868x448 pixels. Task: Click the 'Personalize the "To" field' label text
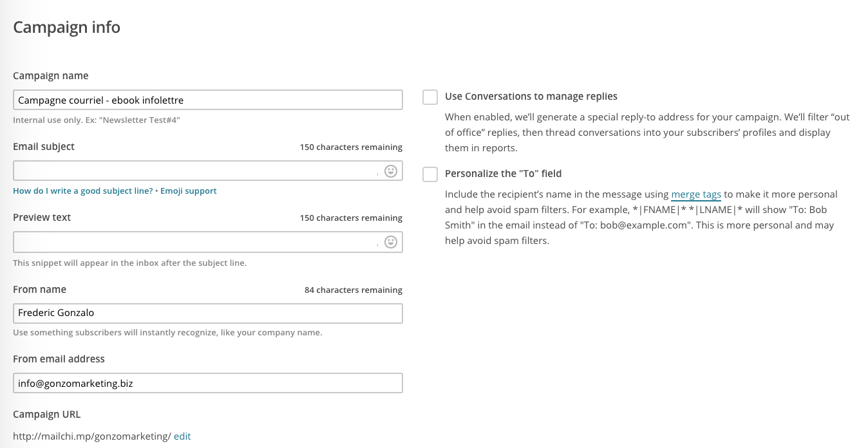coord(504,174)
